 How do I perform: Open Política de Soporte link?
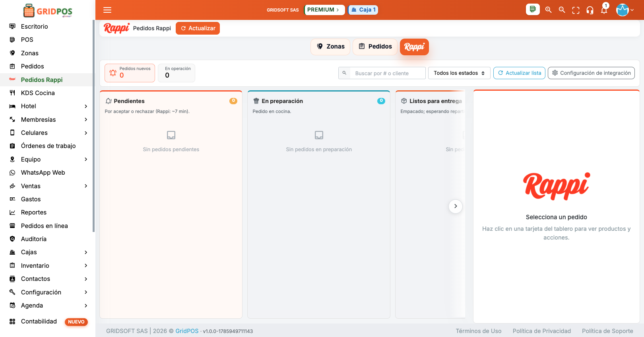607,331
